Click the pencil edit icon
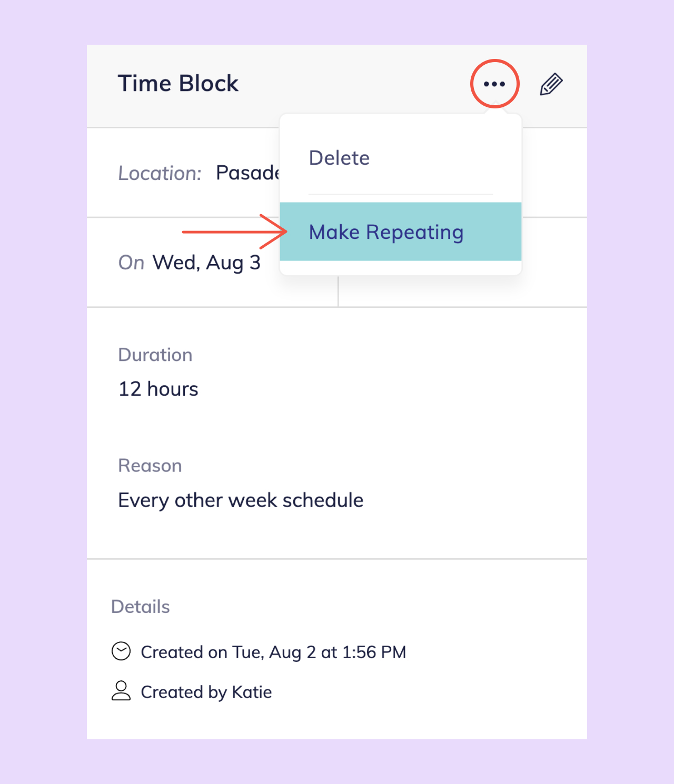 pyautogui.click(x=551, y=84)
